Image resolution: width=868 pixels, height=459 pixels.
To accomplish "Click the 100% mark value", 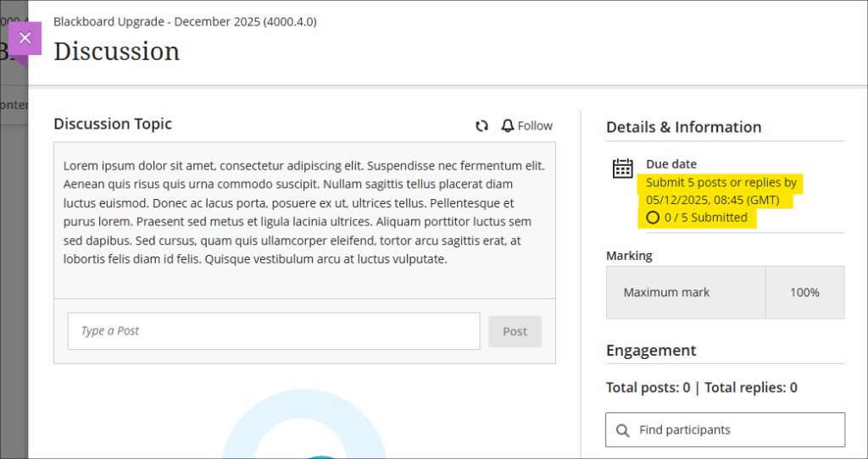I will coord(804,292).
